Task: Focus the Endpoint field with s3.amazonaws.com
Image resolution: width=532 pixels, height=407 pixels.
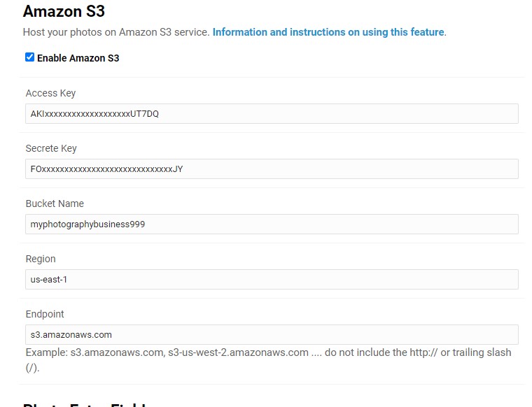Action: point(272,334)
